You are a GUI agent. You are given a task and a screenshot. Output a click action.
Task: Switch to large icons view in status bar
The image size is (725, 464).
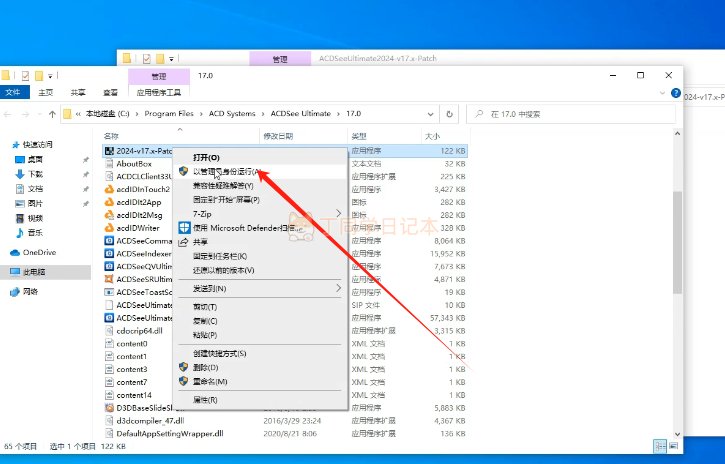point(673,446)
